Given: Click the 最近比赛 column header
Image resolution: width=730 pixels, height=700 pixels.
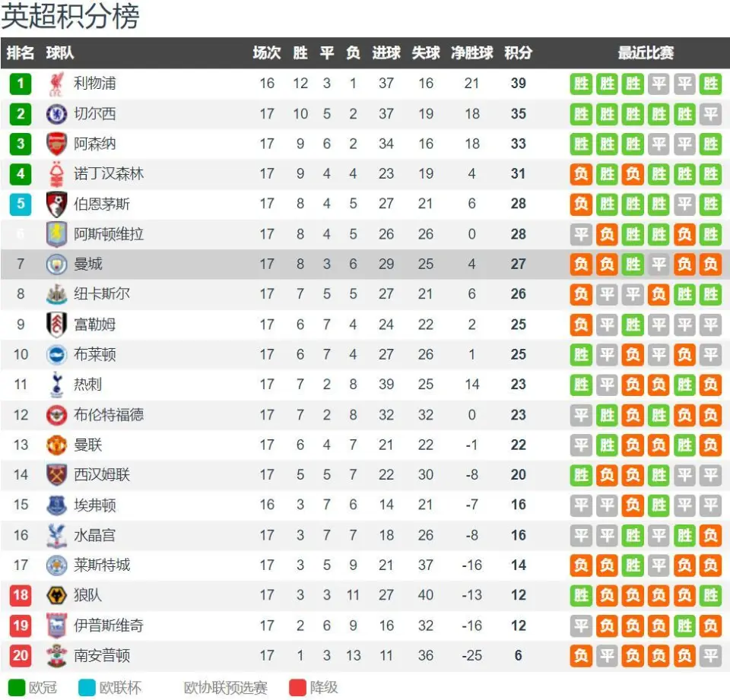Looking at the screenshot, I should coord(646,52).
